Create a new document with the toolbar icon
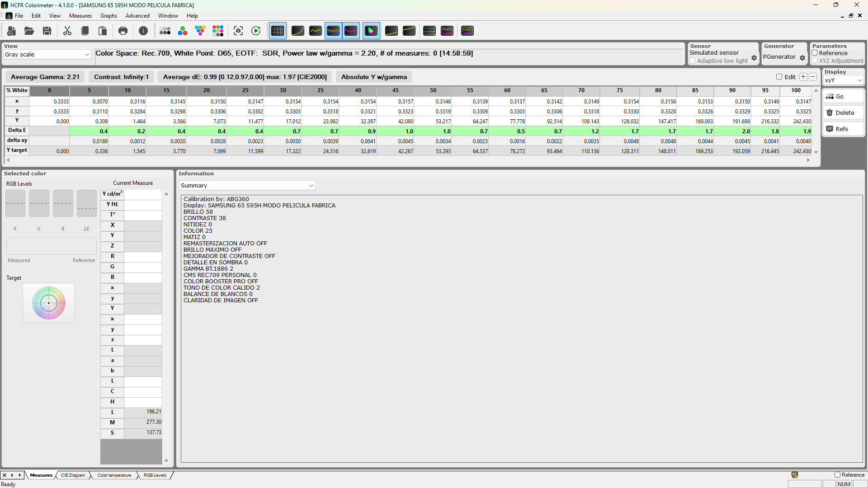The width and height of the screenshot is (868, 488). click(11, 31)
